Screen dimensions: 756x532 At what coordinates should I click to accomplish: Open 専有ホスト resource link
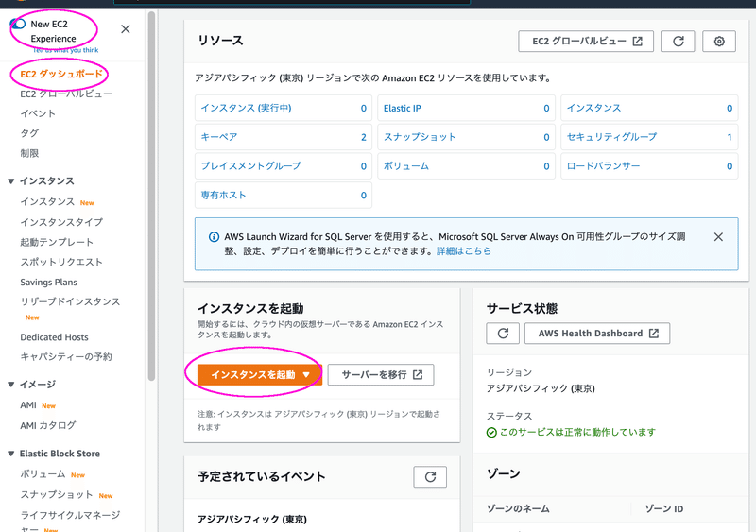[x=223, y=195]
